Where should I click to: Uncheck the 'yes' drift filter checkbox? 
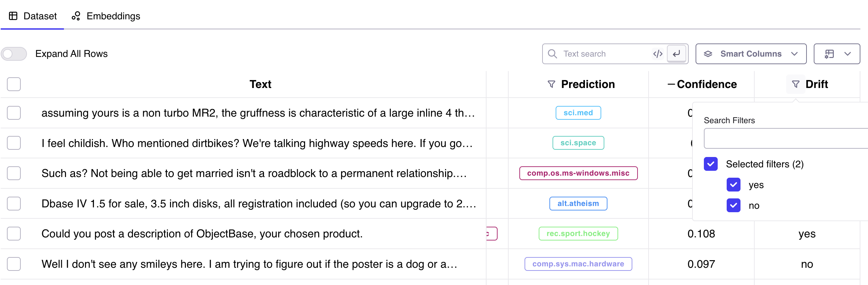[733, 185]
